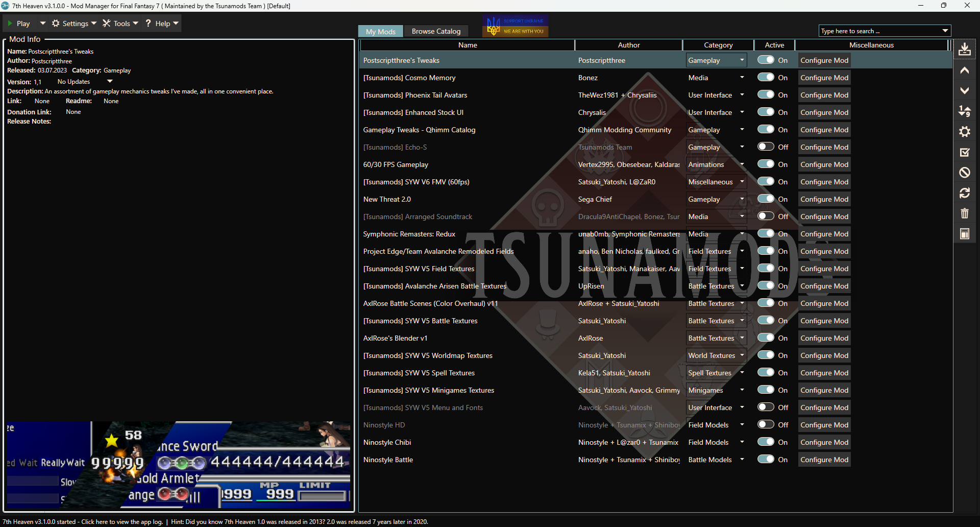Click the auto-sort load order icon
Screen dimensions: 980x527
click(964, 111)
